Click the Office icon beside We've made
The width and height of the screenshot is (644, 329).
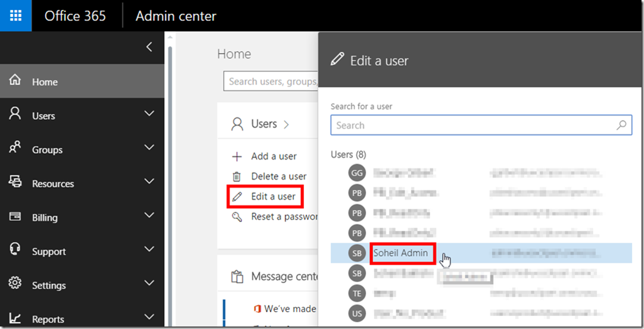(257, 309)
